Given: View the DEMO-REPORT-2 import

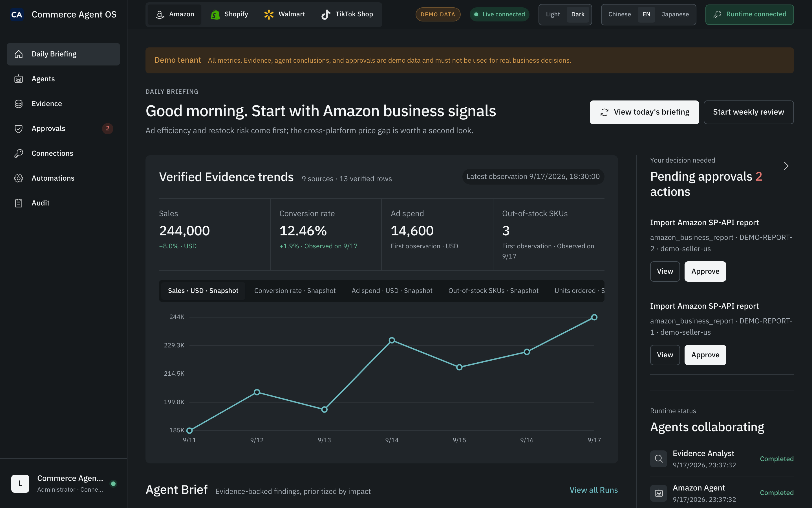Looking at the screenshot, I should click(x=665, y=271).
